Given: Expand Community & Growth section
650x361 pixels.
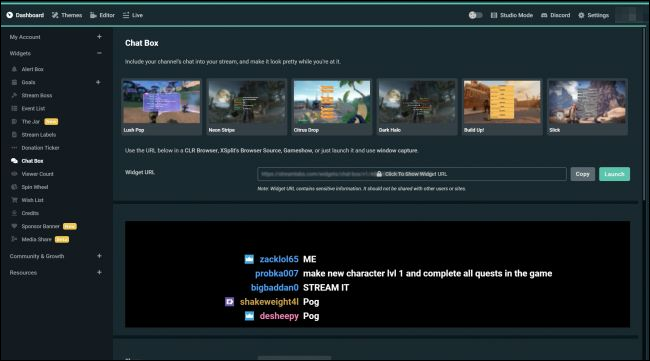Looking at the screenshot, I should point(99,256).
